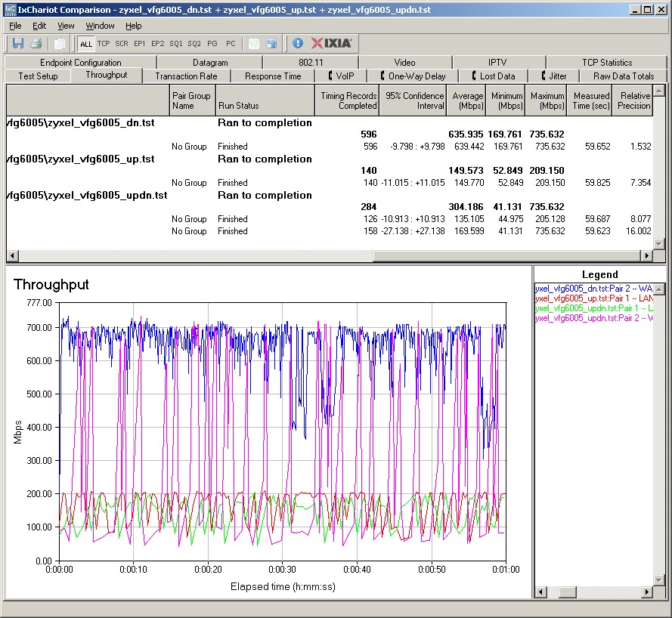Click table horizontal scroll right arrow
This screenshot has width=672, height=618.
click(x=647, y=255)
